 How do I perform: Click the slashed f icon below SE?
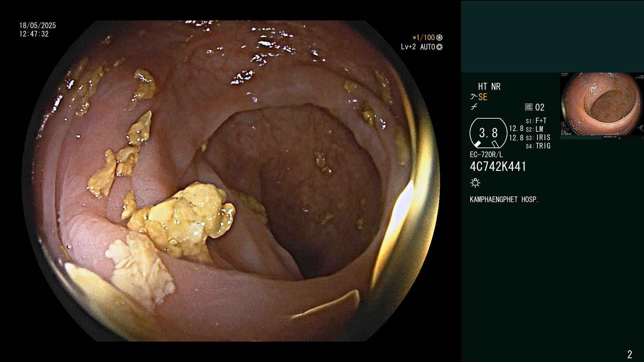click(x=474, y=107)
